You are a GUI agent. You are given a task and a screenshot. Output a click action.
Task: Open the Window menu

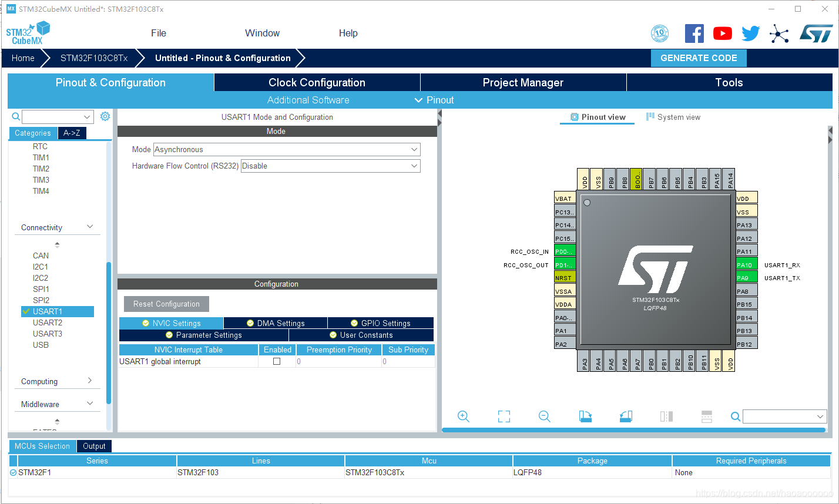[262, 33]
